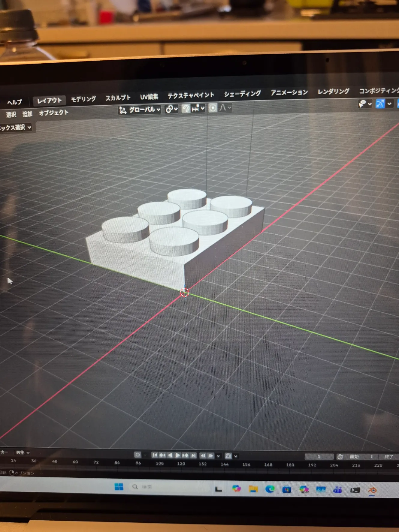Toggle proportional editing circle icon

pyautogui.click(x=213, y=108)
